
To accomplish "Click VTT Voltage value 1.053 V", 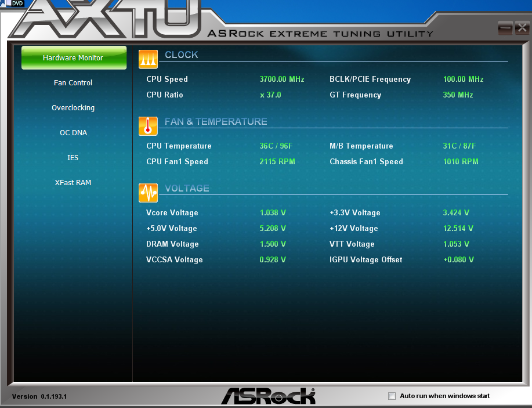I will [x=456, y=244].
